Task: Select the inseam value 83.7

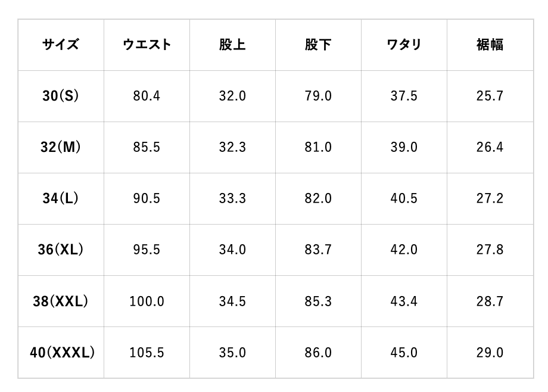Action: tap(318, 250)
